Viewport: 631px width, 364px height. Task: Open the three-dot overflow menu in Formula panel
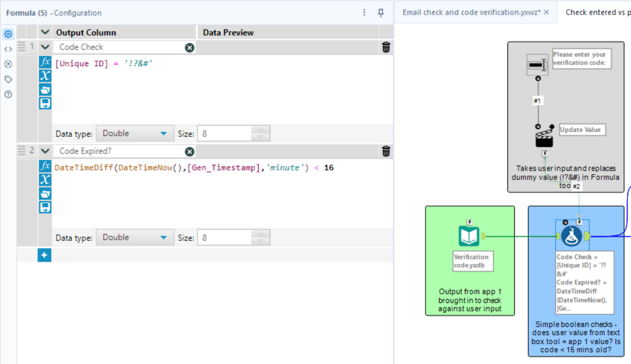coord(364,13)
